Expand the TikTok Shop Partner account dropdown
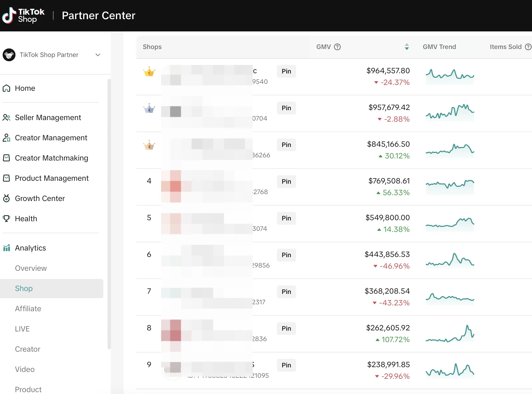Image resolution: width=532 pixels, height=394 pixels. pyautogui.click(x=98, y=55)
